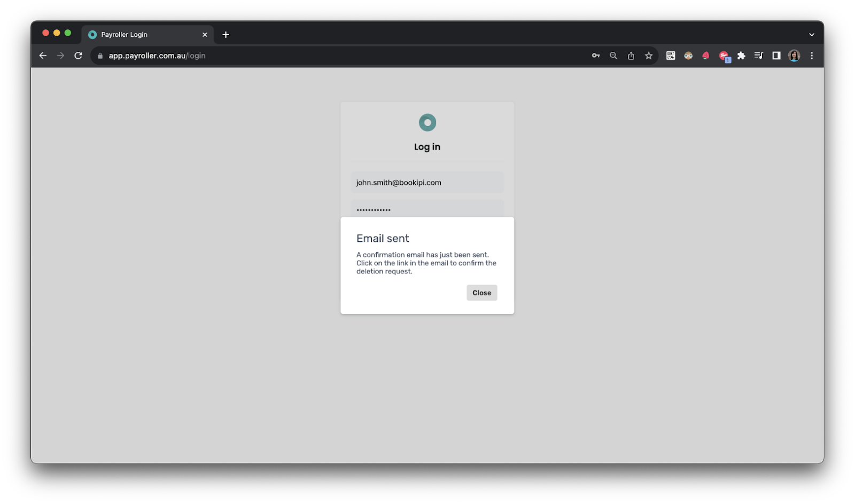Screen dimensions: 855x504
Task: Open the Chrome password manager key icon
Action: [595, 55]
